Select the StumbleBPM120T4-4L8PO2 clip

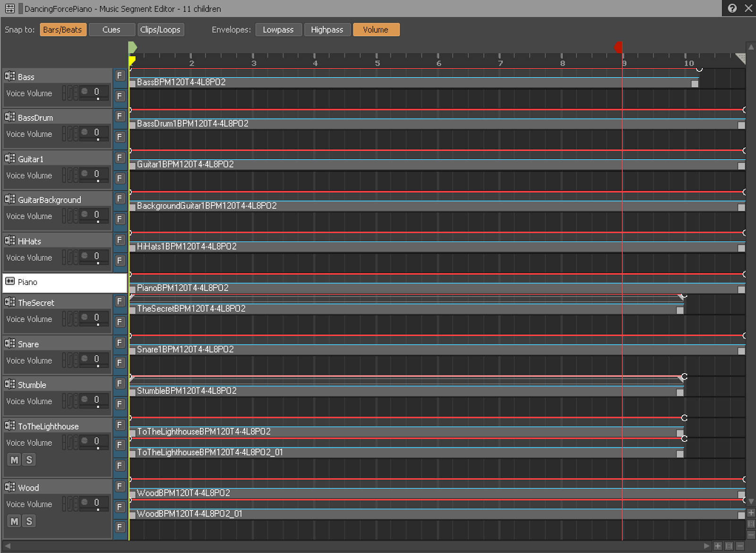pos(406,391)
